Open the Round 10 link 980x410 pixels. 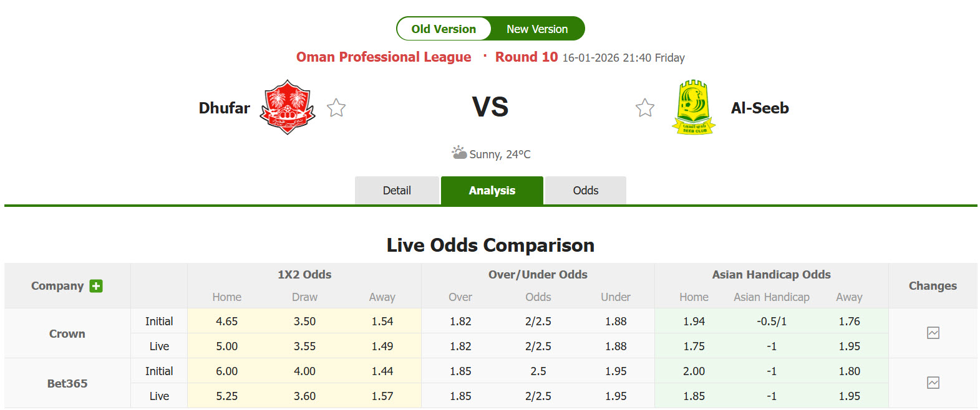(x=526, y=57)
